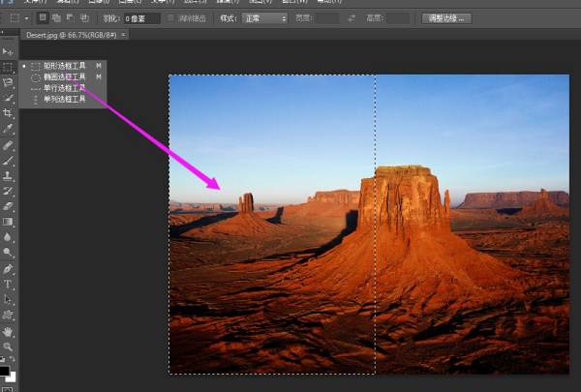
Task: Select the Hand tool
Action: click(8, 332)
